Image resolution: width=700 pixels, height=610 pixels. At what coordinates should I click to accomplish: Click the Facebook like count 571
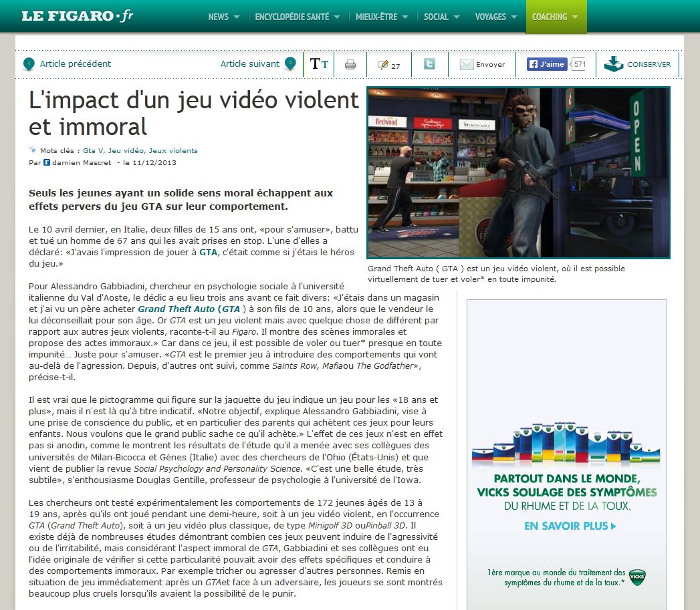(580, 64)
